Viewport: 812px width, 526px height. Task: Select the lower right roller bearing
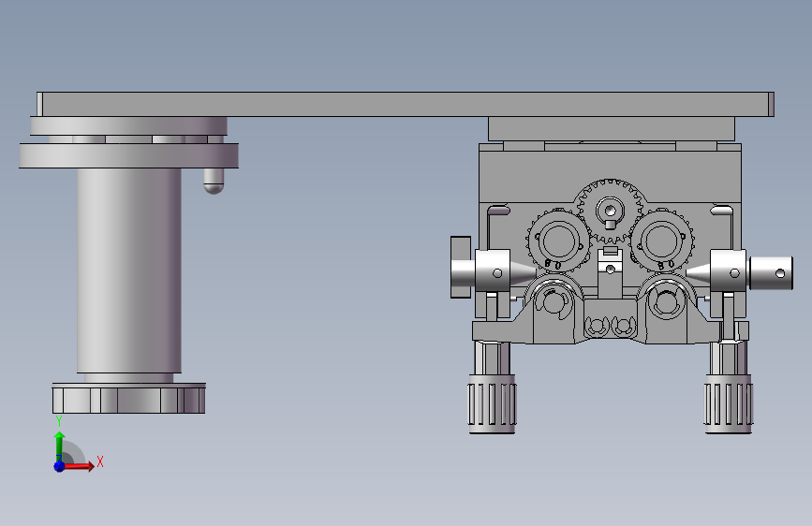pos(667,300)
